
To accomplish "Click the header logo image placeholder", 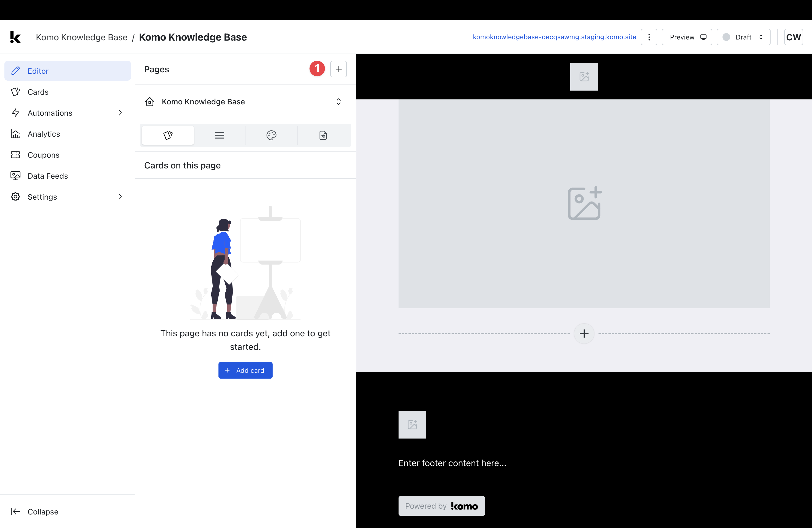I will [x=584, y=77].
